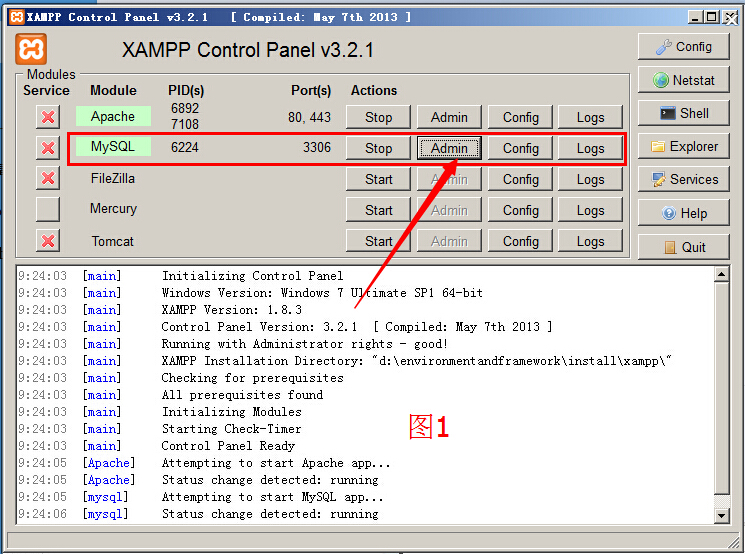The width and height of the screenshot is (745, 554).
Task: View Tomcat Logs
Action: click(590, 241)
